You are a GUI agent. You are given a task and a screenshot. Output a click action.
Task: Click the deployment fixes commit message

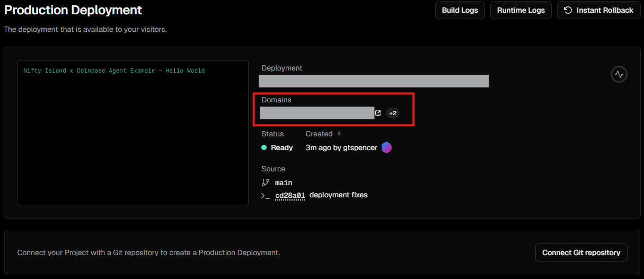[x=338, y=195]
